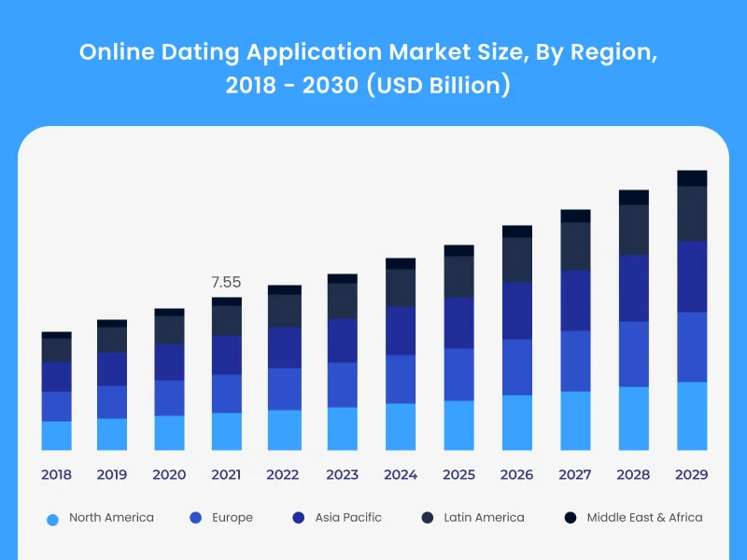Click the Asia Pacific segment of the 2028 bar
Image resolution: width=747 pixels, height=560 pixels.
pyautogui.click(x=634, y=288)
